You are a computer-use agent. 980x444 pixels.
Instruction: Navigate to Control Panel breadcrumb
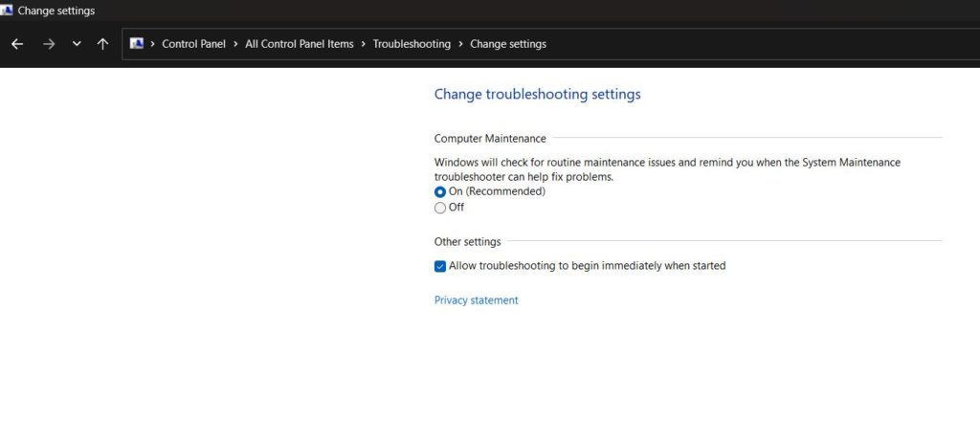tap(193, 44)
